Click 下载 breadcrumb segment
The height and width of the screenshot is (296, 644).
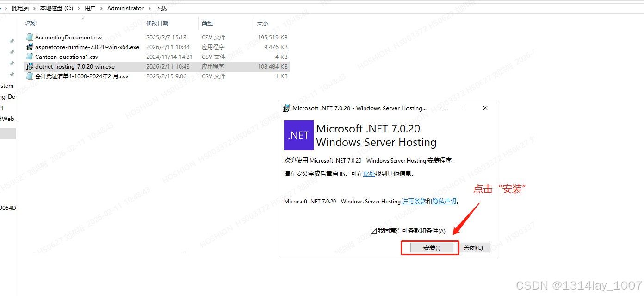coord(161,8)
